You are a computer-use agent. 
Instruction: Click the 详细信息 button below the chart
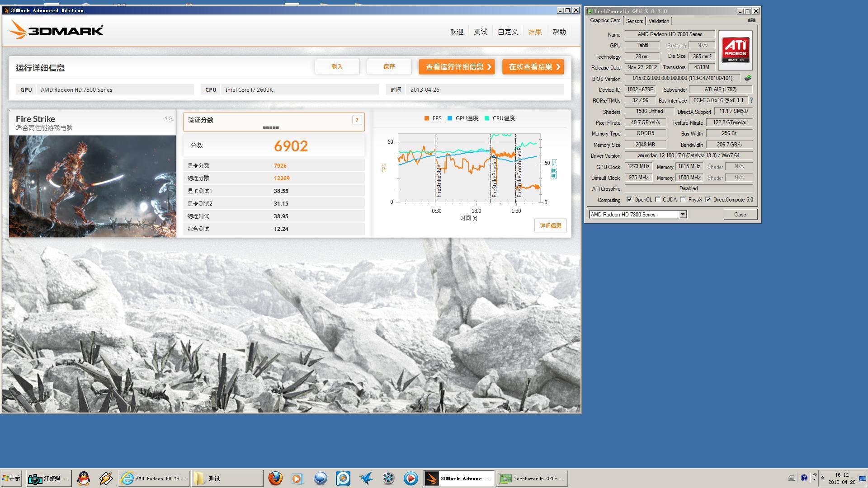click(551, 225)
